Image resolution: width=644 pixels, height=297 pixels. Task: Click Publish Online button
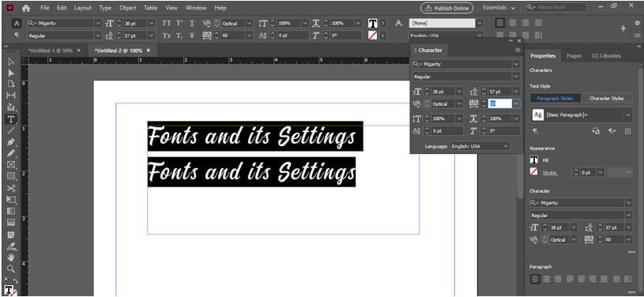[447, 8]
